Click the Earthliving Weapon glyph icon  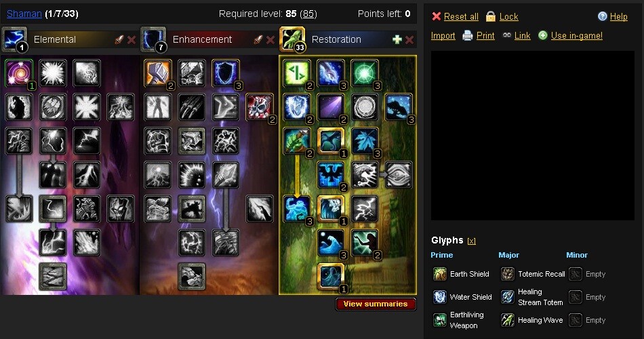[x=440, y=320]
